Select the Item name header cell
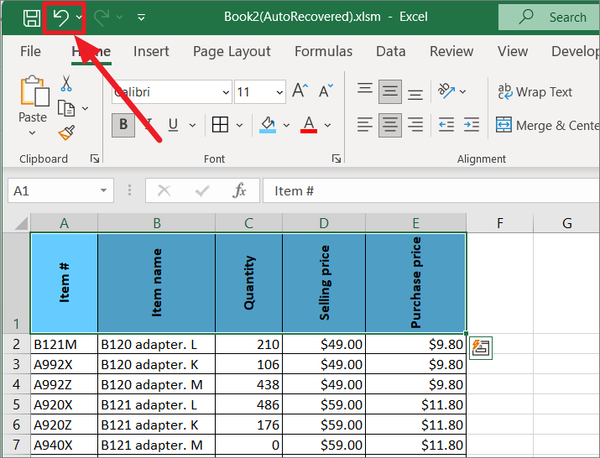The height and width of the screenshot is (458, 600). tap(157, 283)
